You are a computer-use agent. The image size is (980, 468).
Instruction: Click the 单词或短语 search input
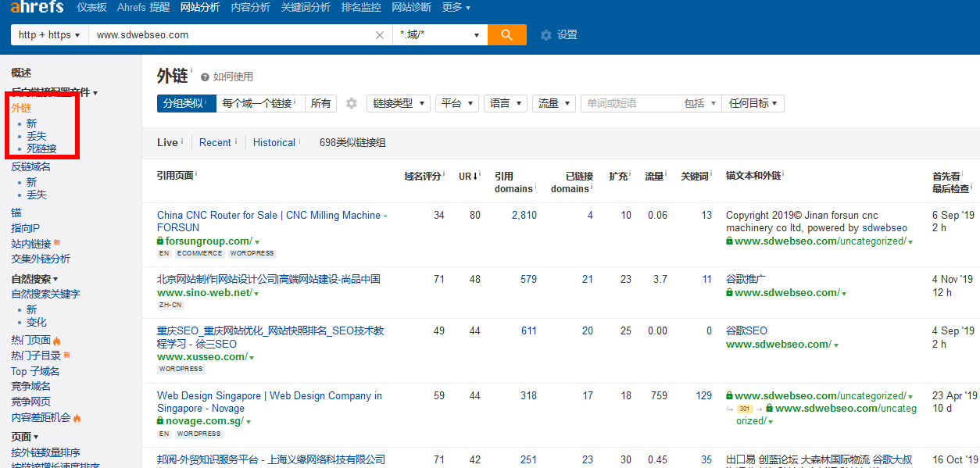(630, 103)
